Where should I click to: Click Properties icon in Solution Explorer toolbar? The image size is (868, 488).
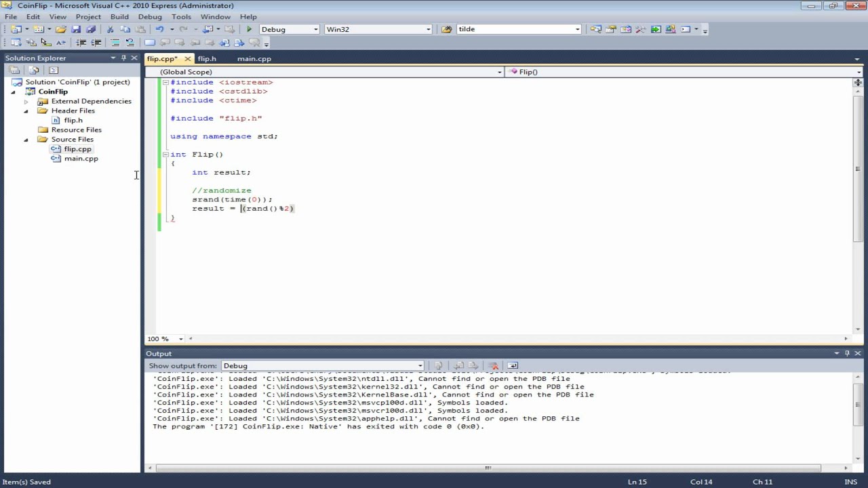(x=14, y=70)
